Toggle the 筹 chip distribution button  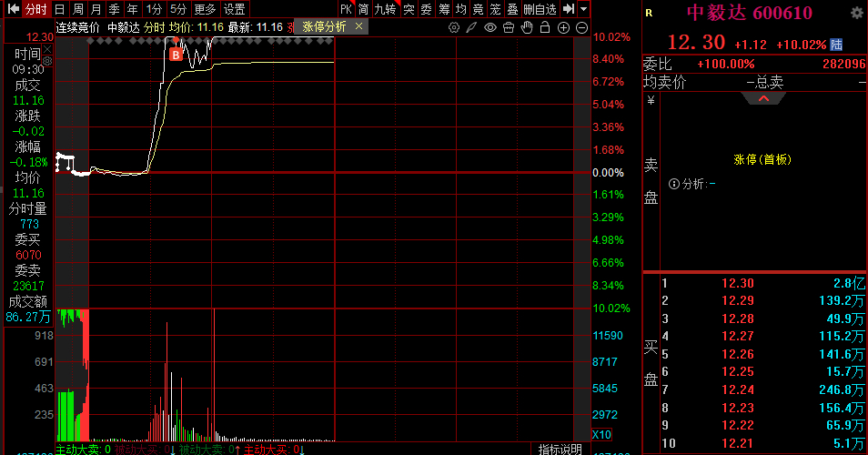[x=444, y=9]
